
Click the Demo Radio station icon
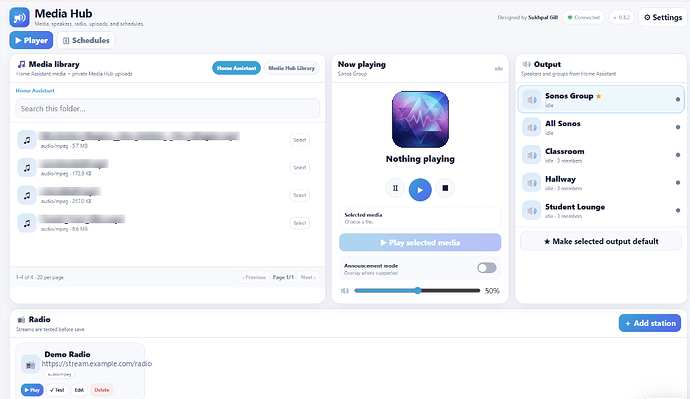[30, 365]
